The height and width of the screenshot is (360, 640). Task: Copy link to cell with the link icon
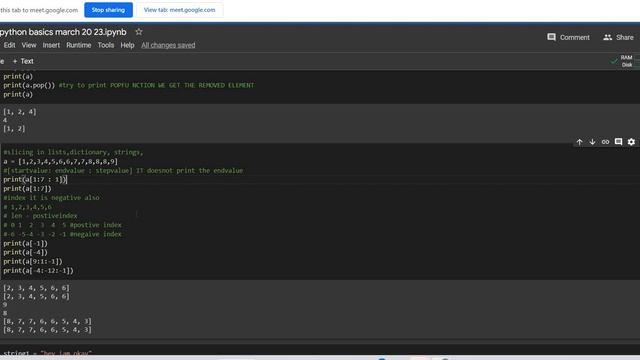605,142
